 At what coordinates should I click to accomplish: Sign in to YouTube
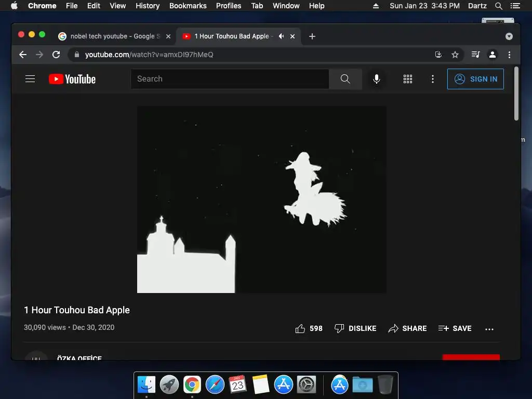click(x=475, y=79)
